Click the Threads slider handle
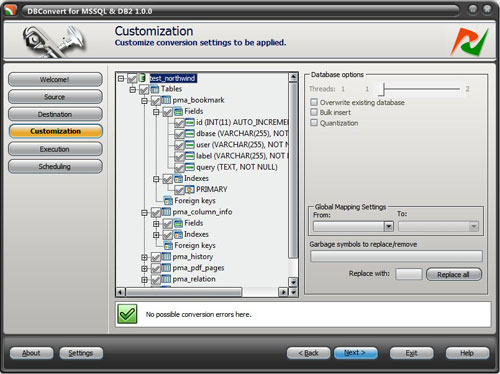Image resolution: width=500 pixels, height=374 pixels. 383,89
